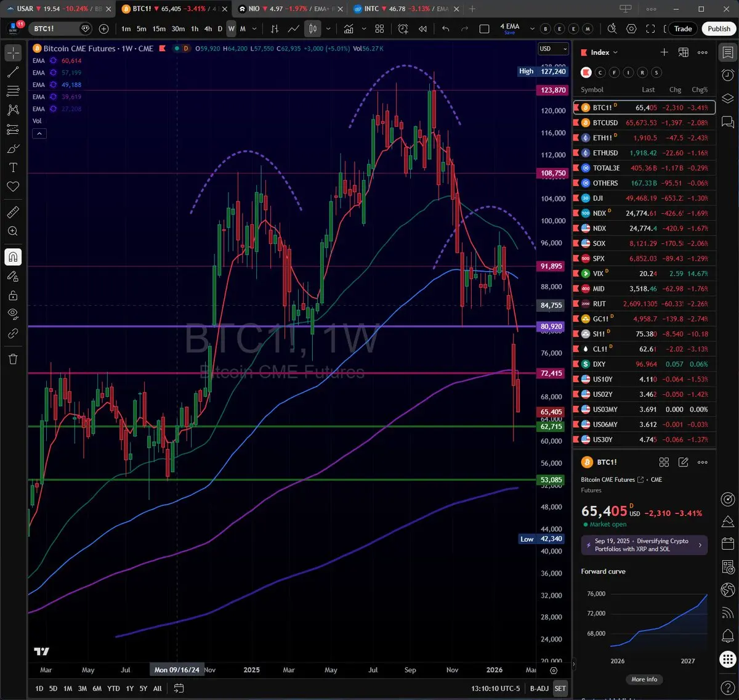Select the crosshair cursor tool
This screenshot has width=739, height=700.
13,54
